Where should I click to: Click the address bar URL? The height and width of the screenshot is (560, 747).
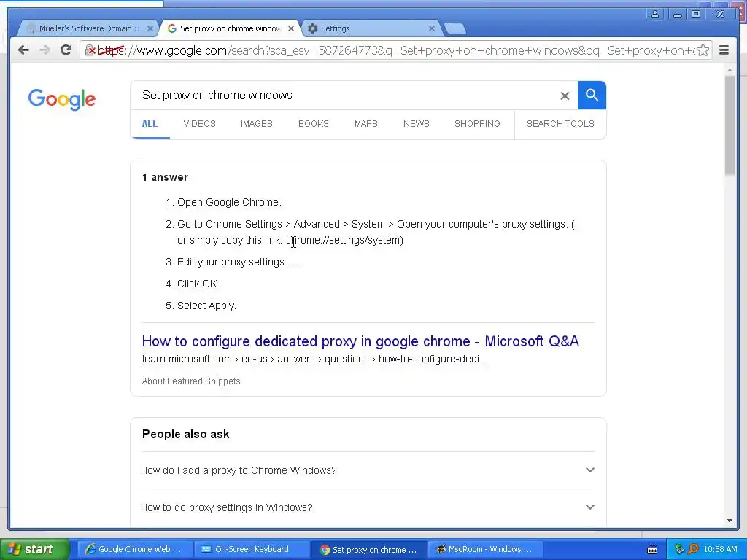point(395,50)
